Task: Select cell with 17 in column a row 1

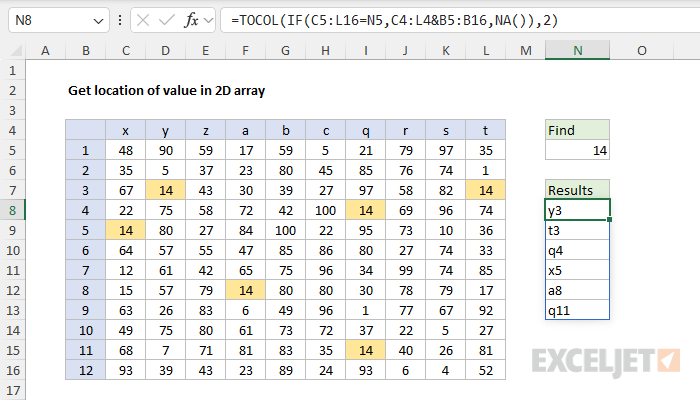Action: pos(246,150)
